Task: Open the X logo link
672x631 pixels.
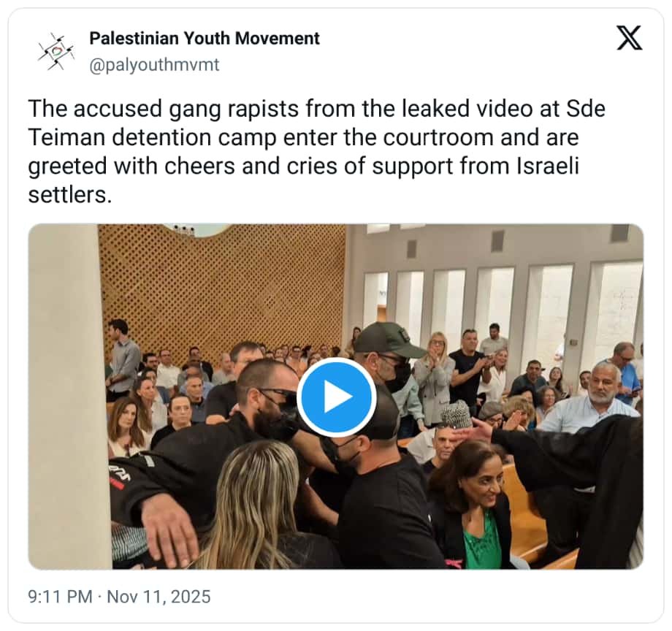Action: tap(629, 38)
